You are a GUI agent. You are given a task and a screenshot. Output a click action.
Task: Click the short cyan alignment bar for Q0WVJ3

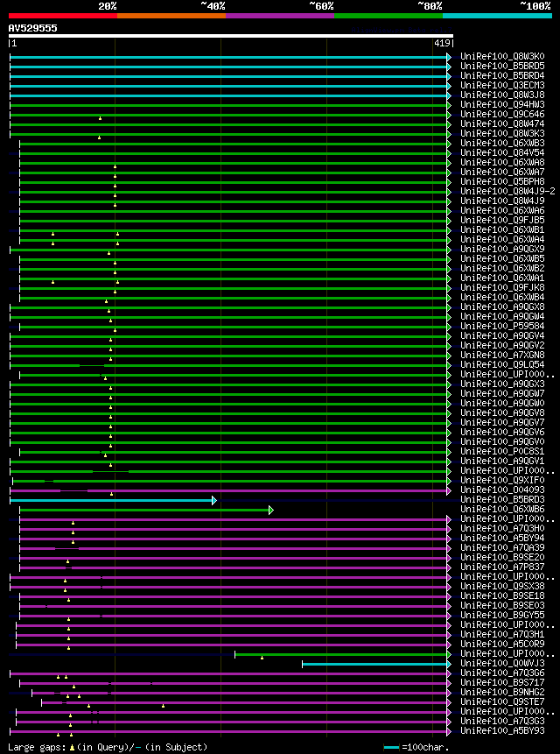(x=374, y=664)
